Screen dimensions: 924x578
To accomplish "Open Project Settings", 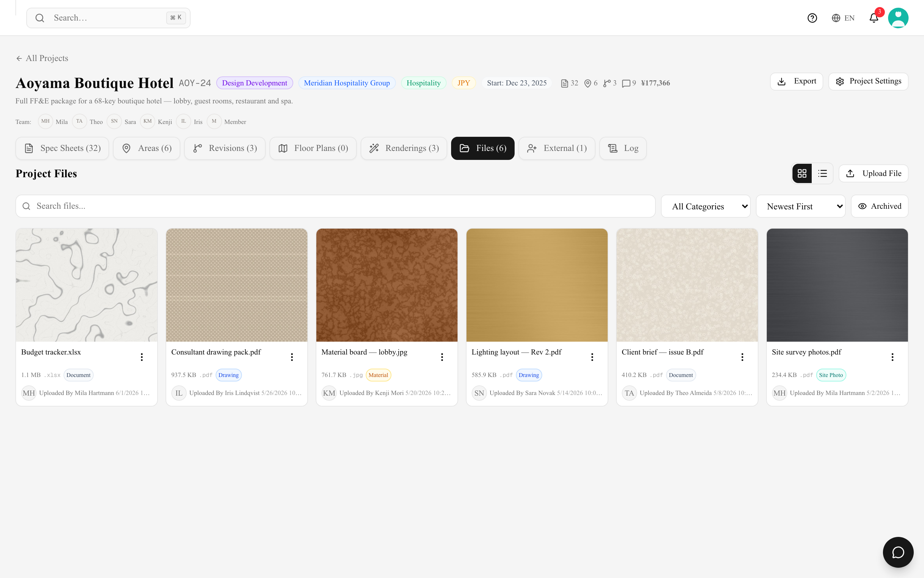I will click(868, 82).
